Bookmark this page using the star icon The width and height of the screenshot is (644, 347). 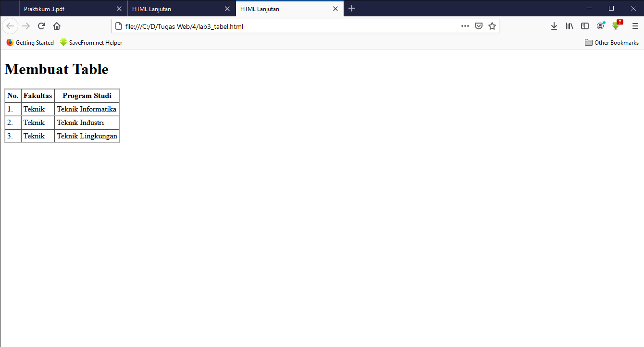coord(492,26)
